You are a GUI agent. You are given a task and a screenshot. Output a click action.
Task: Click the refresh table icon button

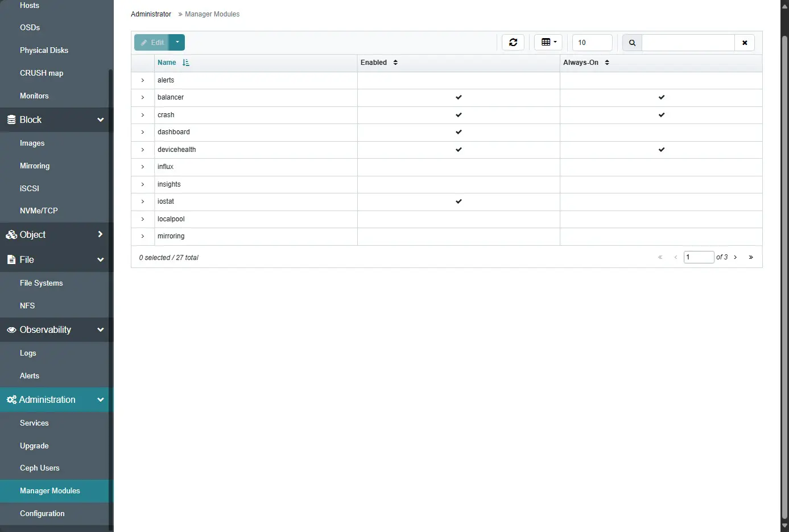click(x=513, y=42)
